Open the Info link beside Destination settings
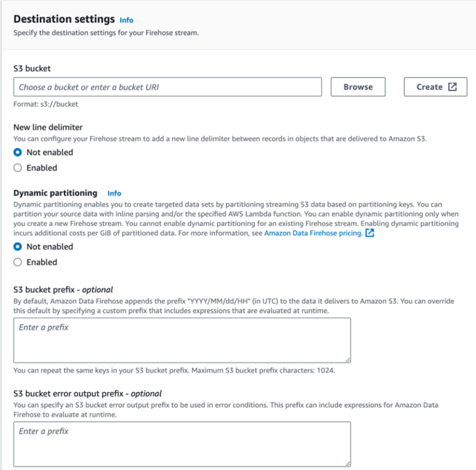476x470 pixels. pyautogui.click(x=126, y=20)
